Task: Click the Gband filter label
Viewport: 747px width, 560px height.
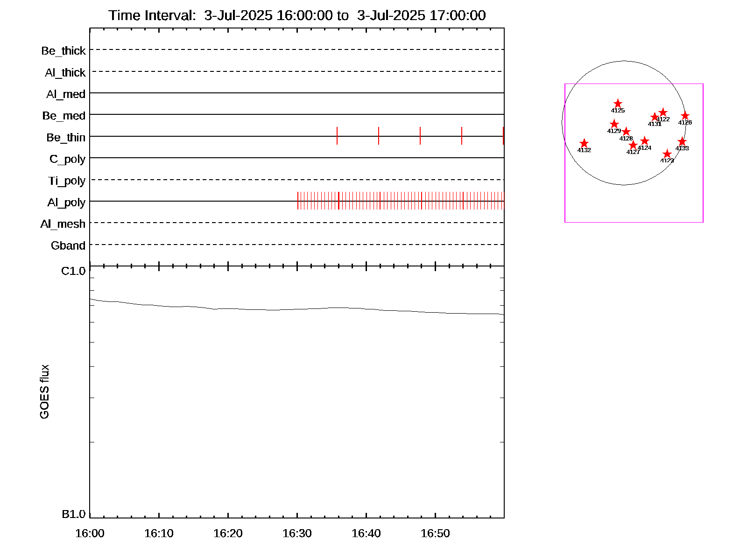Action: pyautogui.click(x=68, y=245)
